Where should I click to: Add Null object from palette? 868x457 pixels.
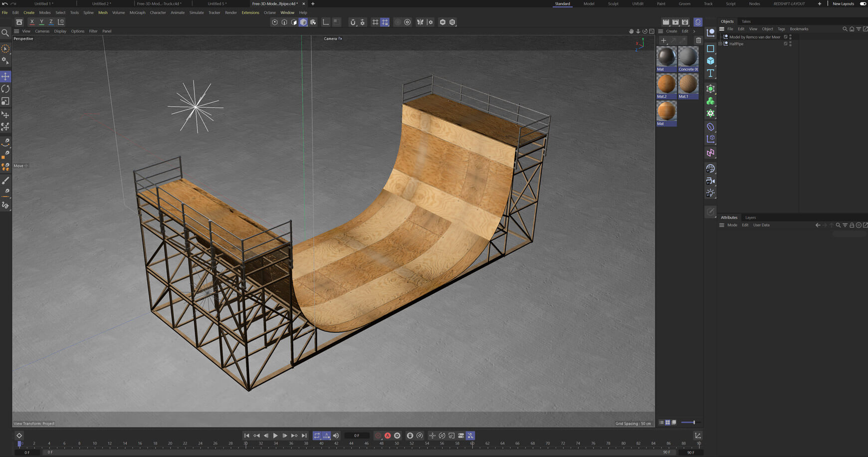[710, 33]
